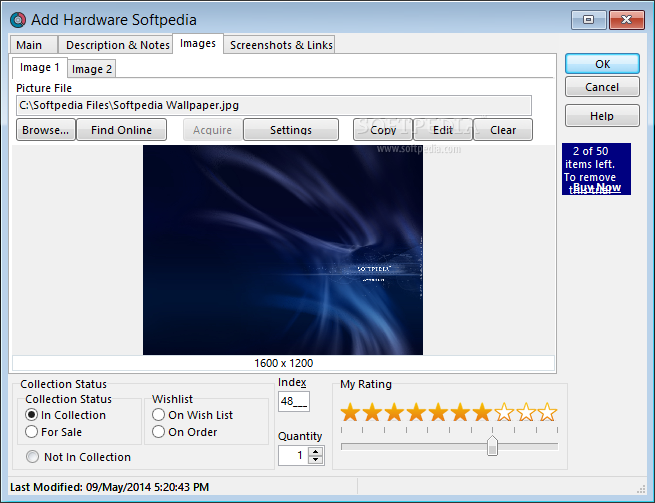Open Help
Screen dimensions: 655x503
(602, 116)
